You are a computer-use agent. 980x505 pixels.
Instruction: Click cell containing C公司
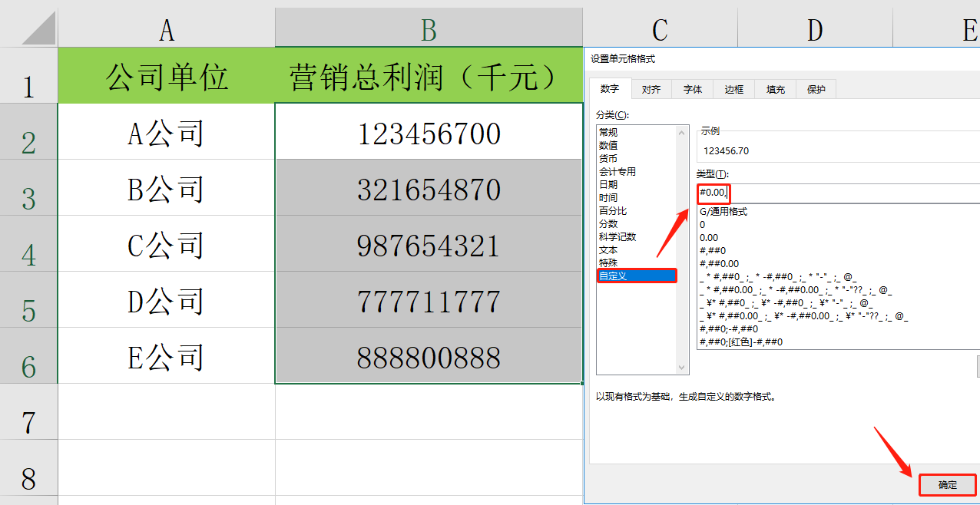[x=167, y=243]
